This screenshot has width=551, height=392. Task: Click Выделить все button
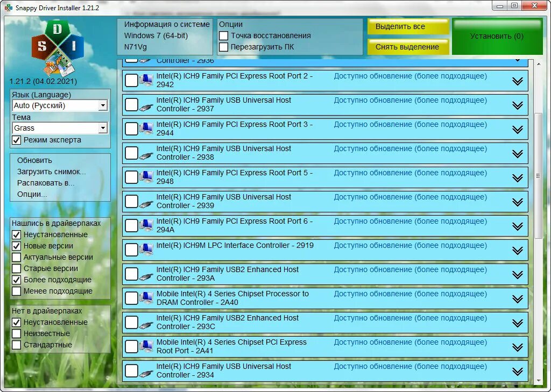click(x=408, y=27)
